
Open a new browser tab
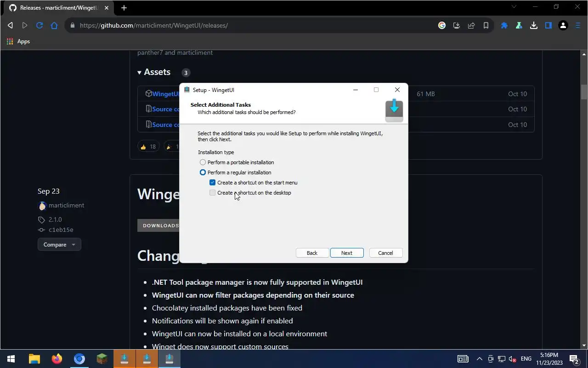124,8
